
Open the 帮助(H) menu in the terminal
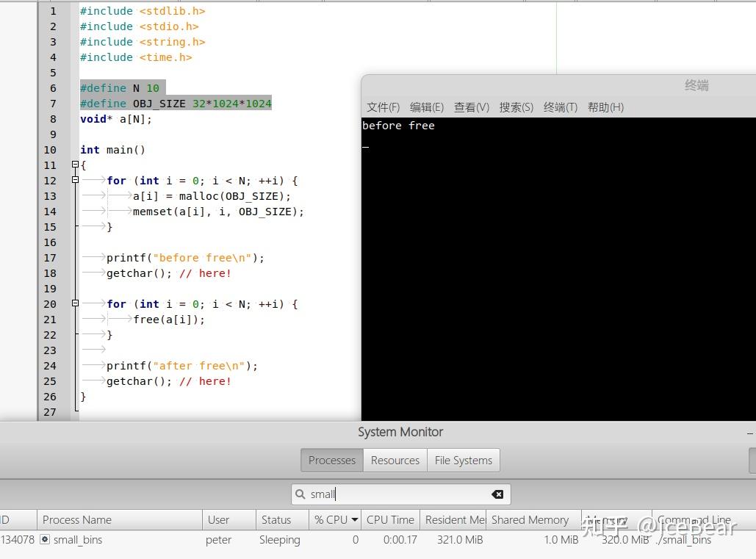tap(605, 107)
